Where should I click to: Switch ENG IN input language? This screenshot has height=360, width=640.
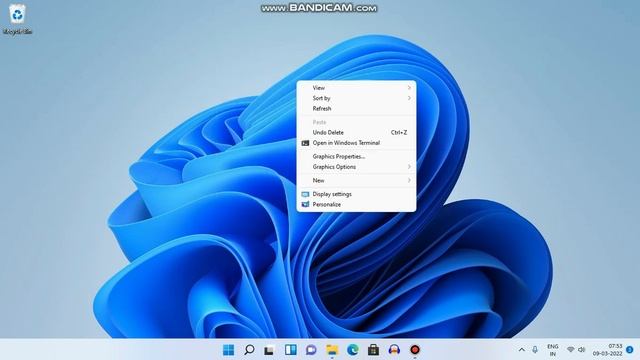tap(553, 350)
